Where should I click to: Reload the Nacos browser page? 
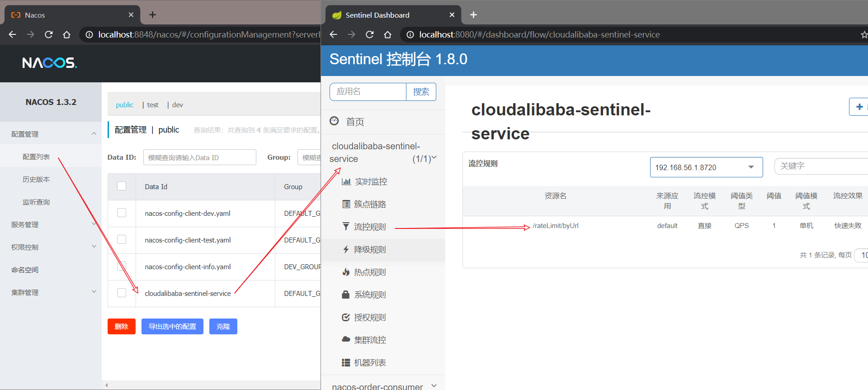49,35
